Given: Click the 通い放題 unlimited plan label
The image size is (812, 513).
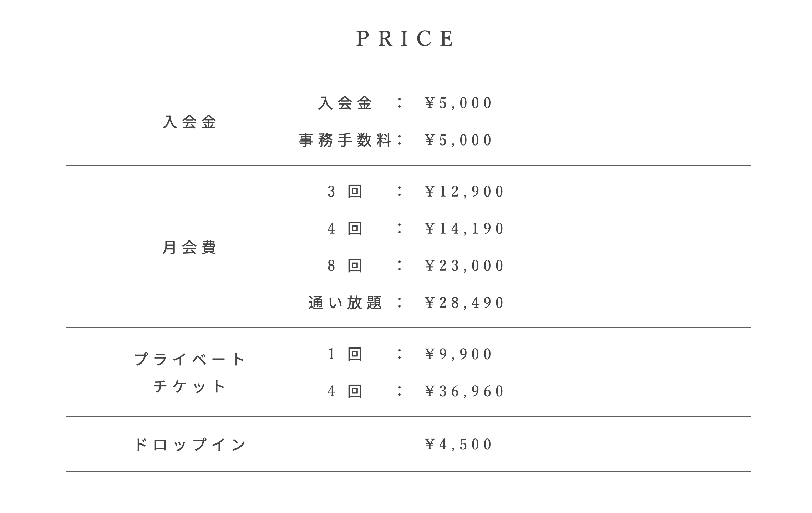Looking at the screenshot, I should (345, 303).
